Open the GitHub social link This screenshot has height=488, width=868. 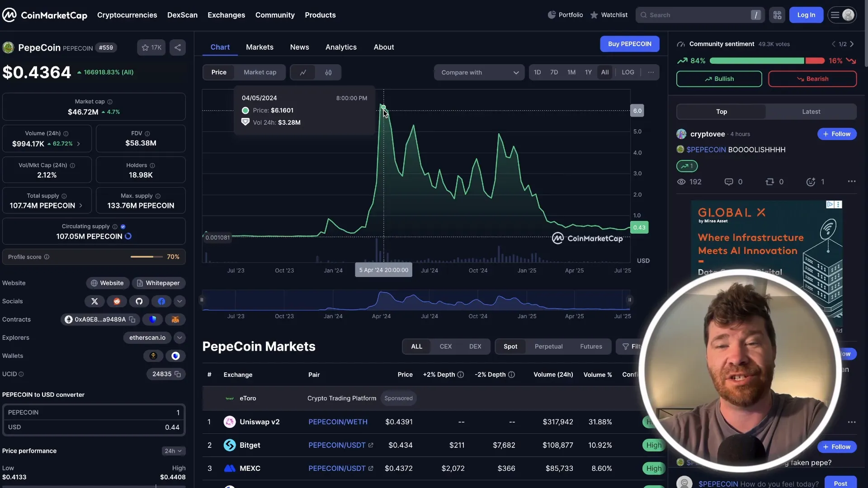click(x=139, y=301)
